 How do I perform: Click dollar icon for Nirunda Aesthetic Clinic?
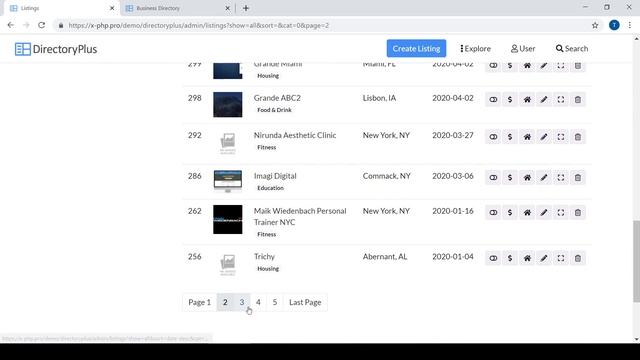click(x=510, y=137)
